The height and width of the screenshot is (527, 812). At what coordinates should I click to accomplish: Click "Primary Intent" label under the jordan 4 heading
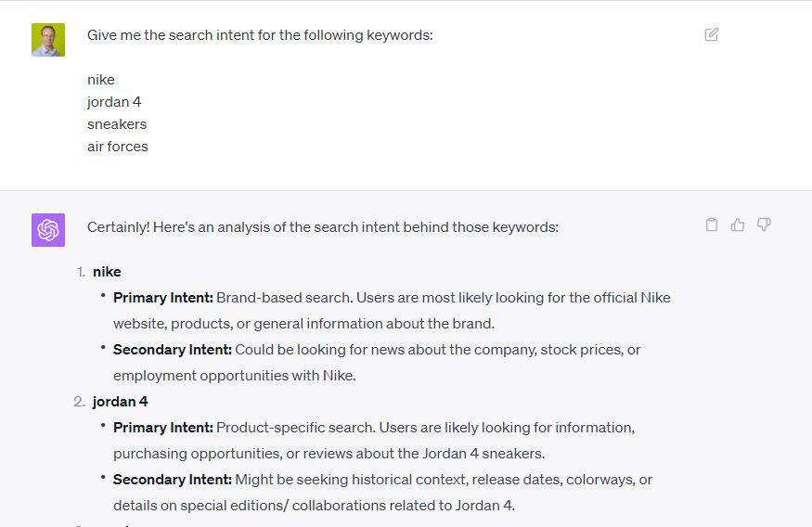pos(163,428)
